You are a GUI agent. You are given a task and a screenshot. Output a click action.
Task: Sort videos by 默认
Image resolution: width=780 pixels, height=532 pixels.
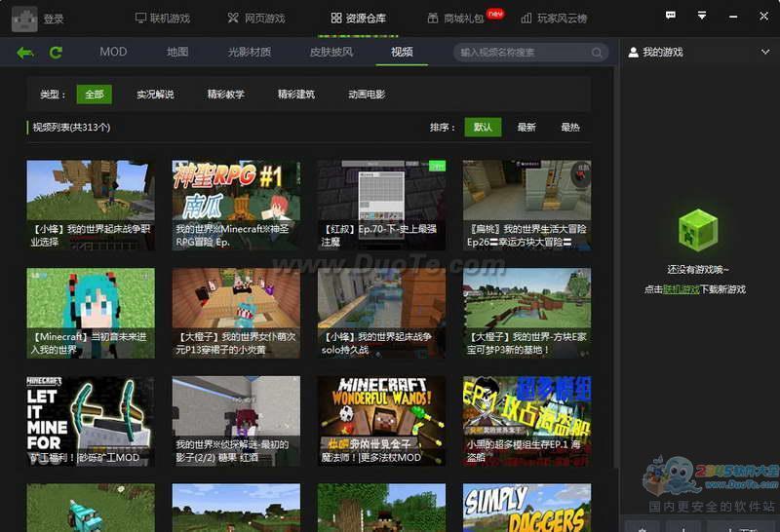point(483,128)
